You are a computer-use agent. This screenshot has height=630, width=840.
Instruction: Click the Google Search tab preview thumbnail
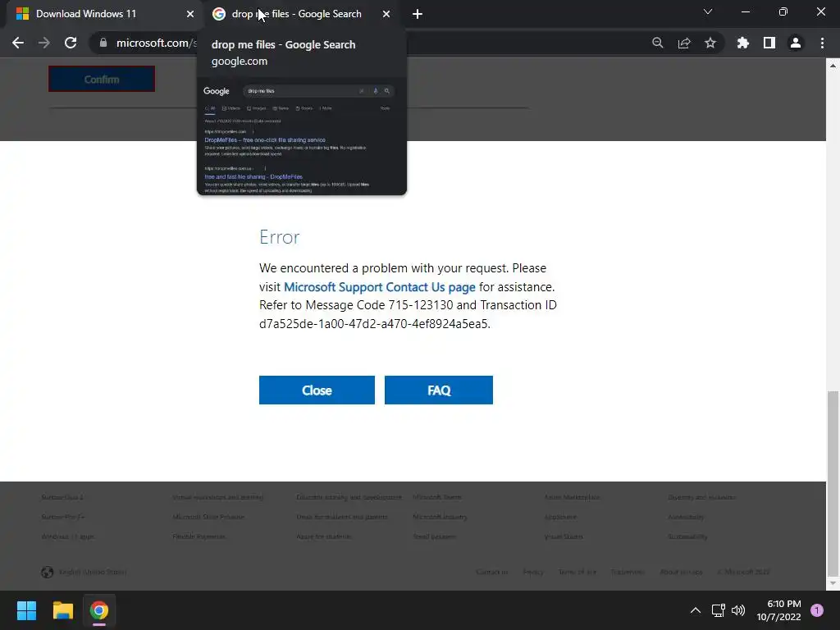pyautogui.click(x=302, y=137)
